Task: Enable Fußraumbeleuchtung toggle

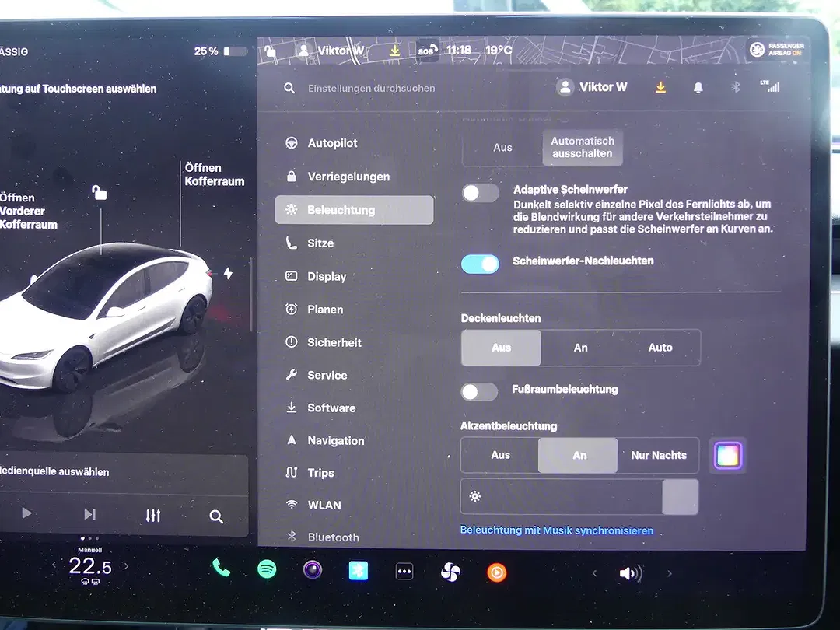Action: click(x=479, y=391)
